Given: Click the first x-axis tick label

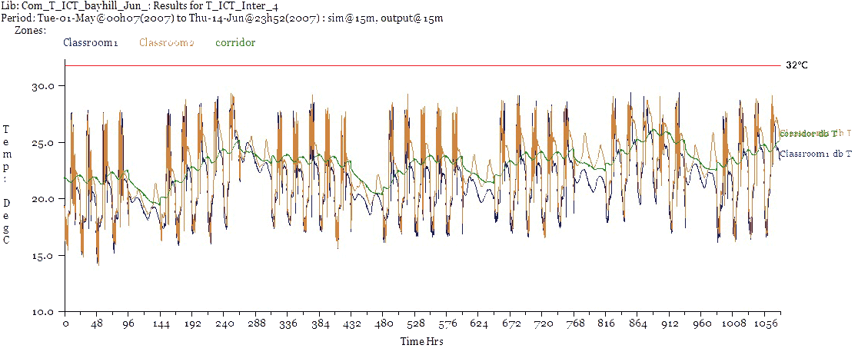Looking at the screenshot, I should (x=67, y=323).
